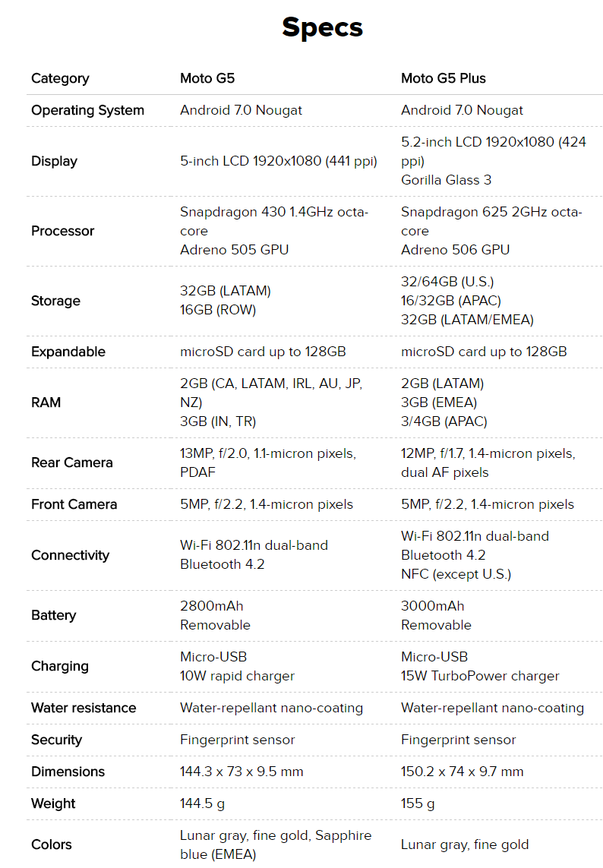
Task: Click the Moto G5 Plus column header
Action: coord(443,78)
